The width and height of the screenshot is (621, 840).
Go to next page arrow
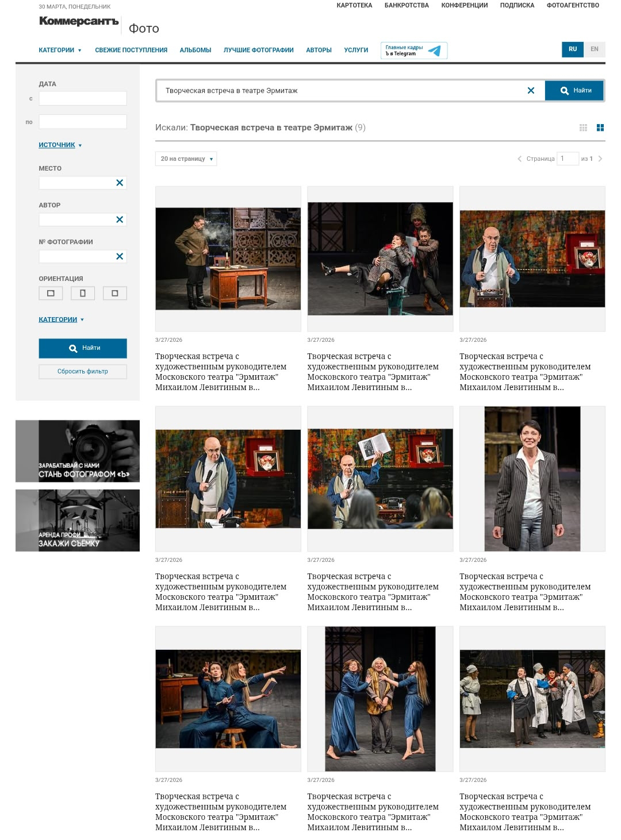(600, 159)
